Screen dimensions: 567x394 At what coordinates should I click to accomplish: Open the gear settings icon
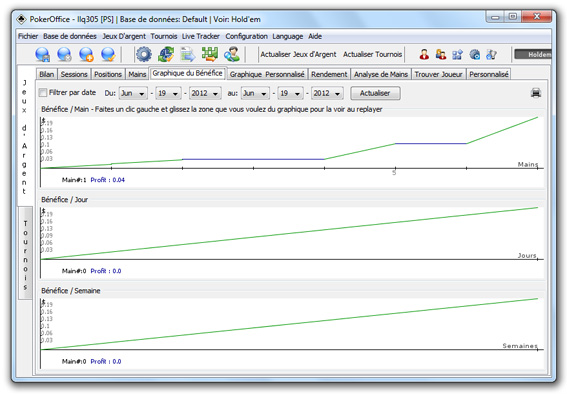[144, 55]
